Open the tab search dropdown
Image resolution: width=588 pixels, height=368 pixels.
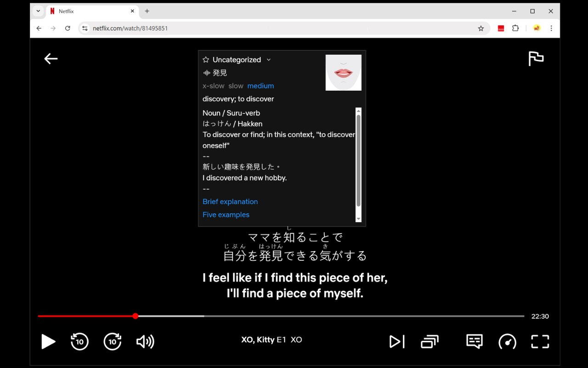pos(38,11)
